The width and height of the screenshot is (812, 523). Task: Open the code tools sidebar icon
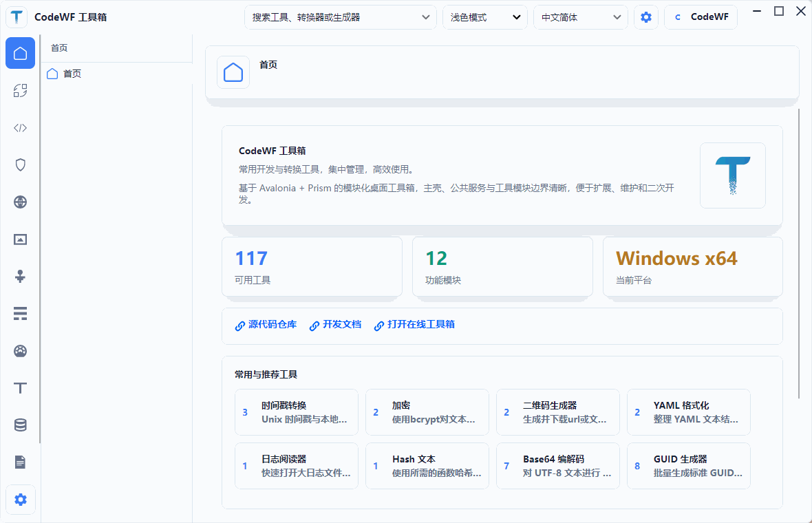20,128
